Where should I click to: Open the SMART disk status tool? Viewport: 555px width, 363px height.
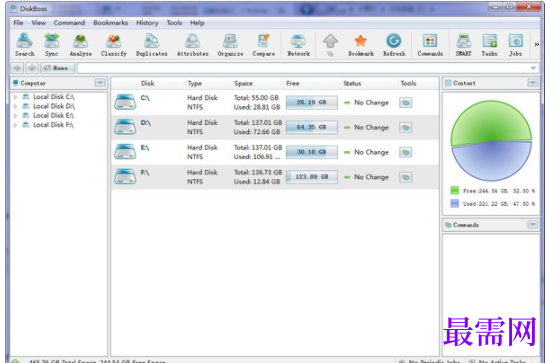[x=463, y=45]
